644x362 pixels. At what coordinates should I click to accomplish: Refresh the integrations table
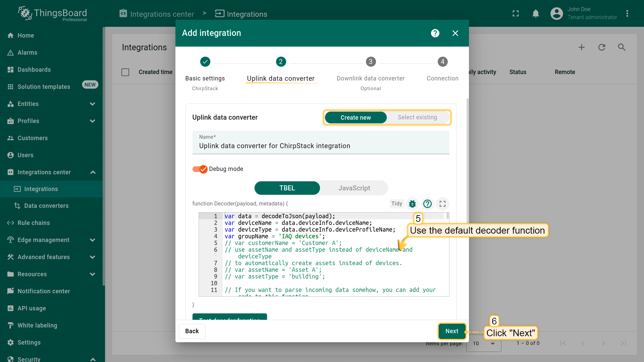point(601,47)
